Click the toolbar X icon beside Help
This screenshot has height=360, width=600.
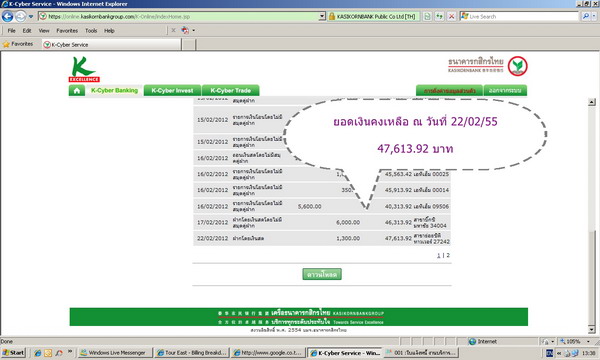coord(173,30)
